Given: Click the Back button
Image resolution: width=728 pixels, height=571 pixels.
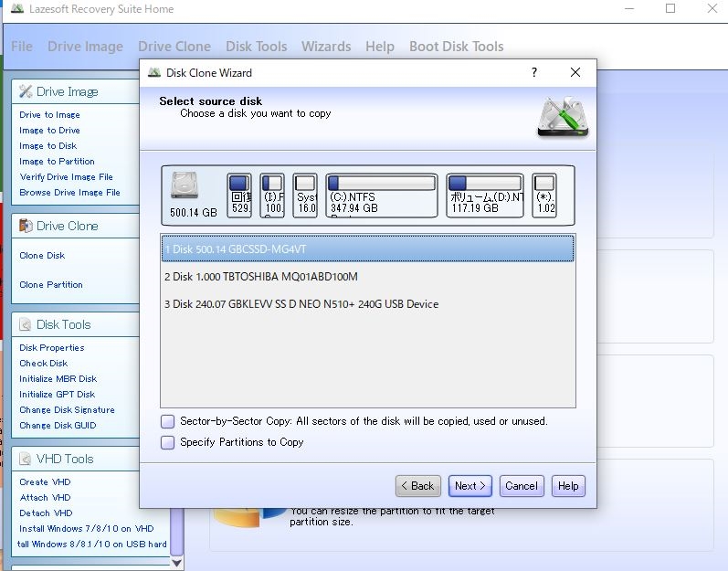Looking at the screenshot, I should tap(417, 486).
